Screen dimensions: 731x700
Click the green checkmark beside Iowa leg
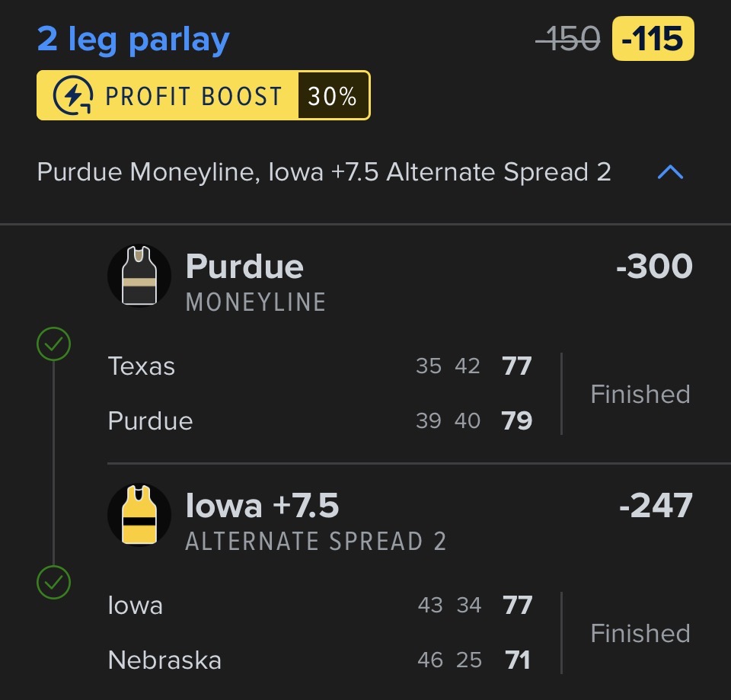53,584
